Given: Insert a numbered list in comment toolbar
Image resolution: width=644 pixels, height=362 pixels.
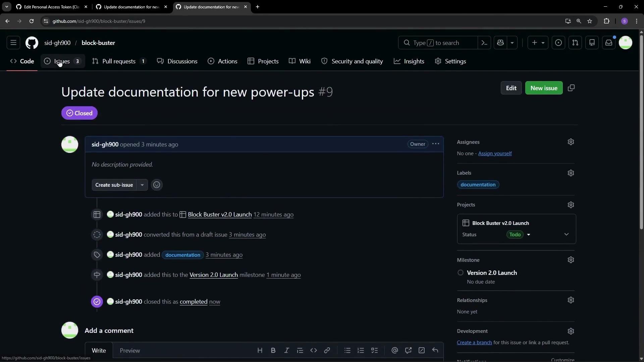Looking at the screenshot, I should tap(361, 350).
